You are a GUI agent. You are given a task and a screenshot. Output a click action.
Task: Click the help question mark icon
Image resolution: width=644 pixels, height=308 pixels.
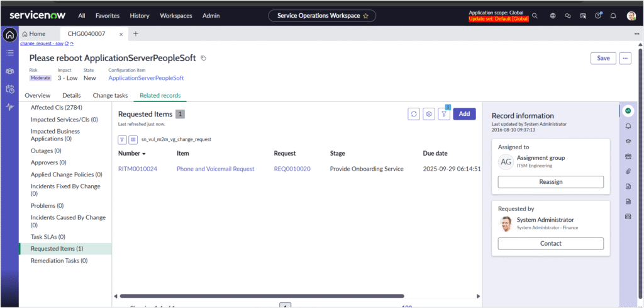(x=597, y=16)
